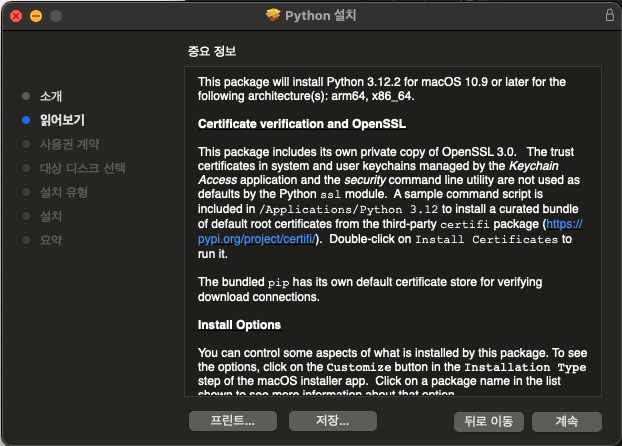
Task: Click the red close window button
Action: pos(16,16)
